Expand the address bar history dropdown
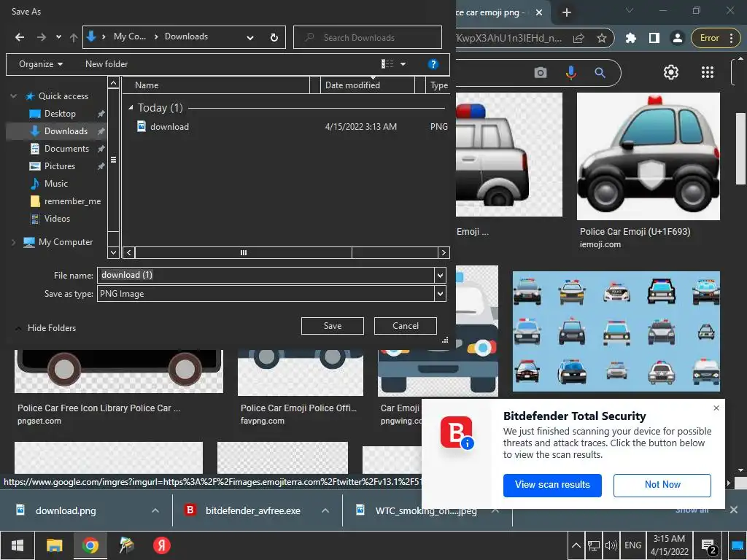 click(x=250, y=37)
